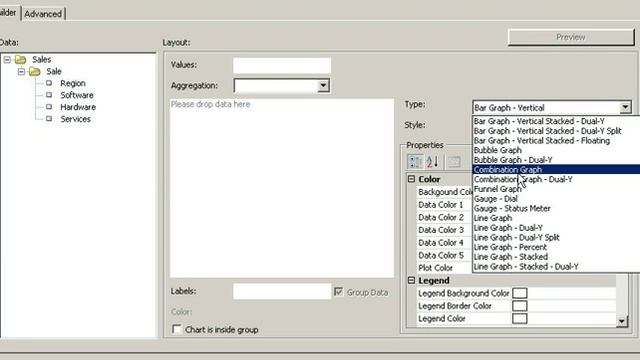Select Line Graph - Stacked
This screenshot has height=360, width=640.
coord(556,257)
